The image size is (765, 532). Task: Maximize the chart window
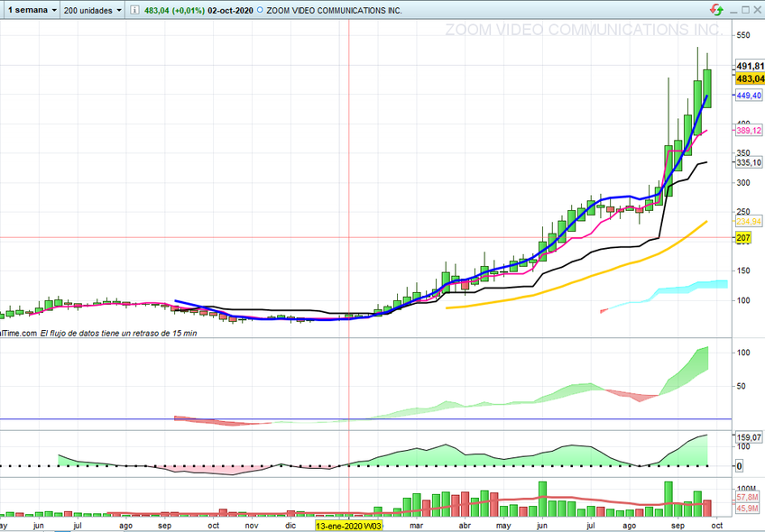point(745,10)
